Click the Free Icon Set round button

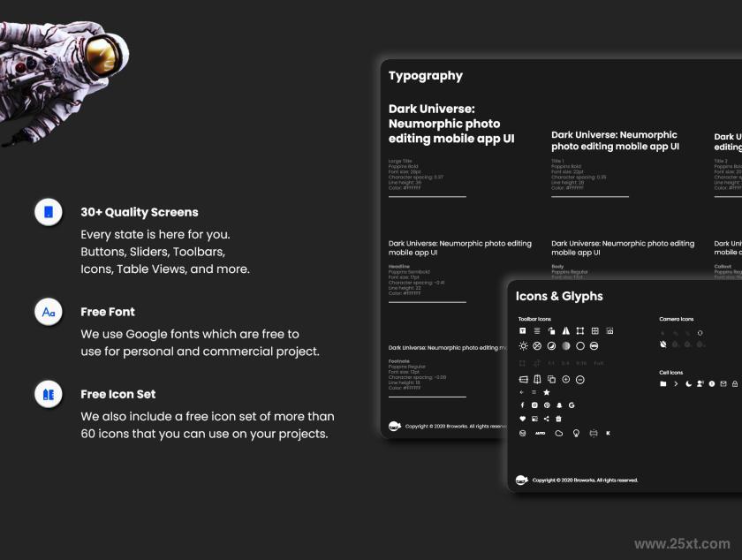[49, 394]
